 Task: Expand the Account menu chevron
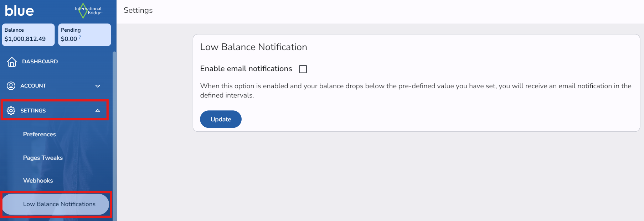(98, 86)
